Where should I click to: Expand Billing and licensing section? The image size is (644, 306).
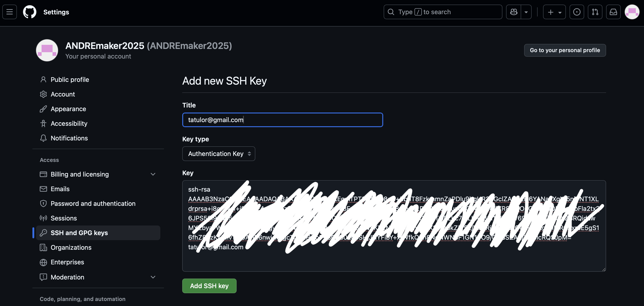[153, 174]
